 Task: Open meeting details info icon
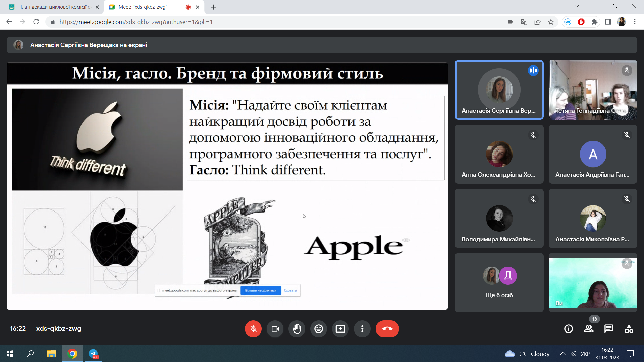coord(569,329)
